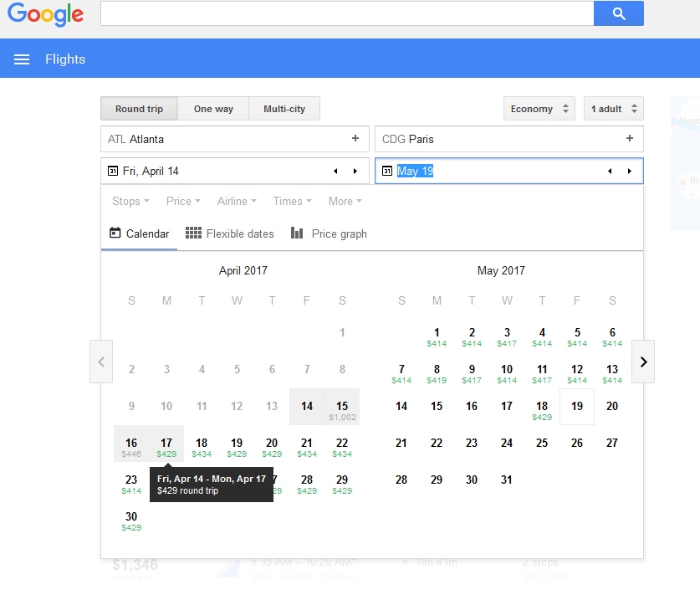Choose April 30 in the calendar
This screenshot has width=700, height=590.
click(131, 521)
